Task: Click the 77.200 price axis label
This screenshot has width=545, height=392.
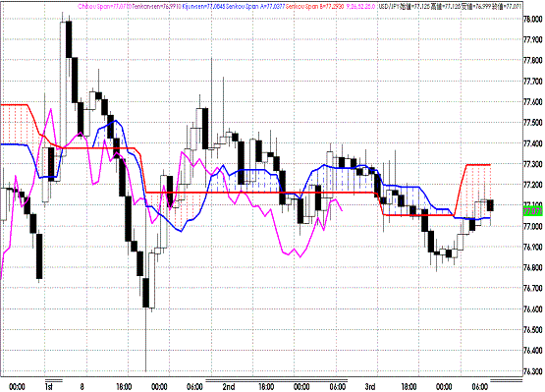Action: tap(532, 185)
